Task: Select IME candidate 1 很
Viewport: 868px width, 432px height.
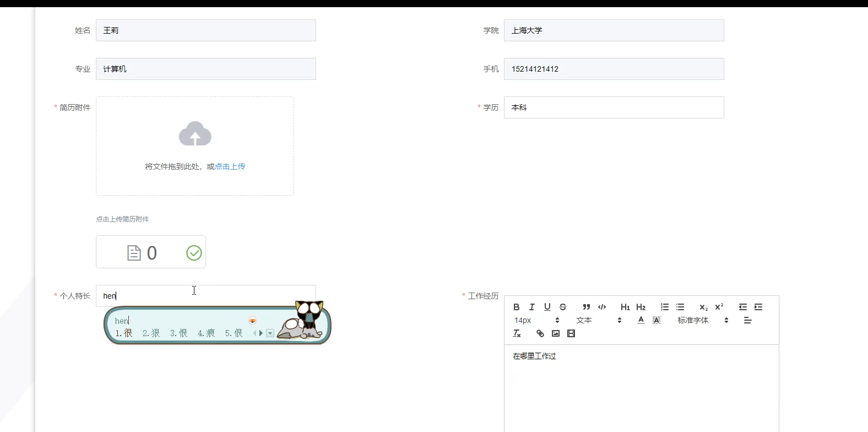Action: 124,333
